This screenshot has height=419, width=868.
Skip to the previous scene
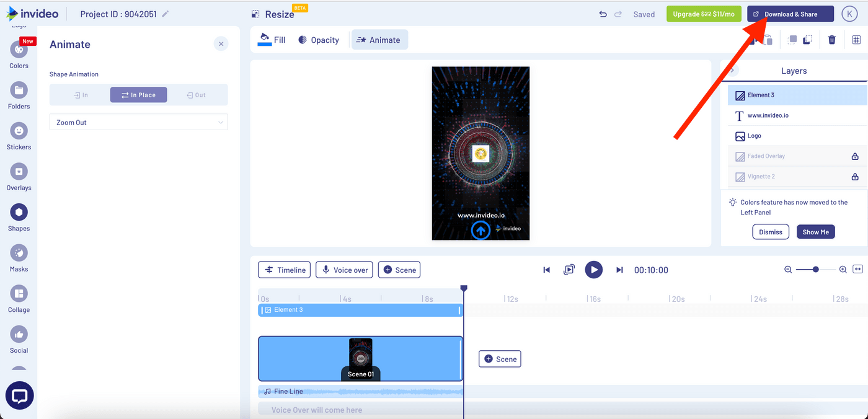[546, 270]
